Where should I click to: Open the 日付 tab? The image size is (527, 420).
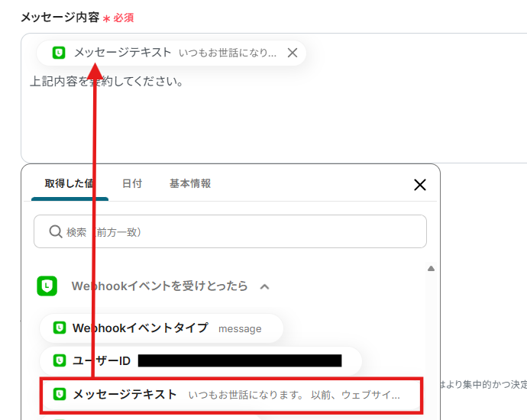coord(132,183)
